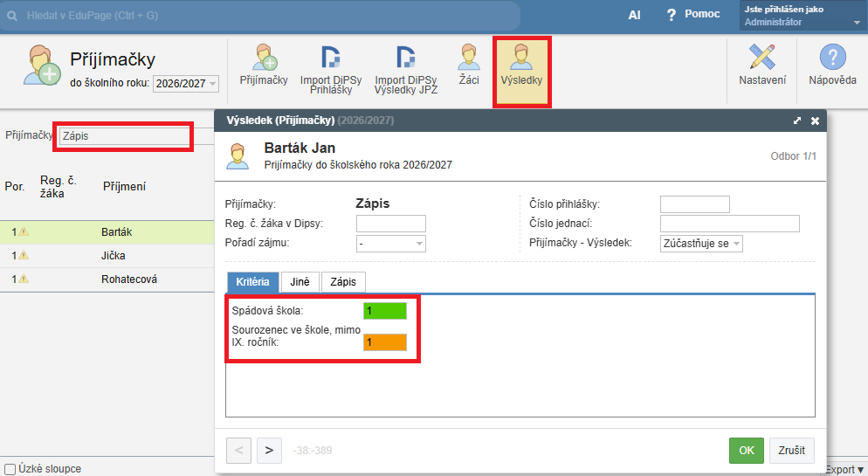Select the Jička row in the list

pos(113,256)
